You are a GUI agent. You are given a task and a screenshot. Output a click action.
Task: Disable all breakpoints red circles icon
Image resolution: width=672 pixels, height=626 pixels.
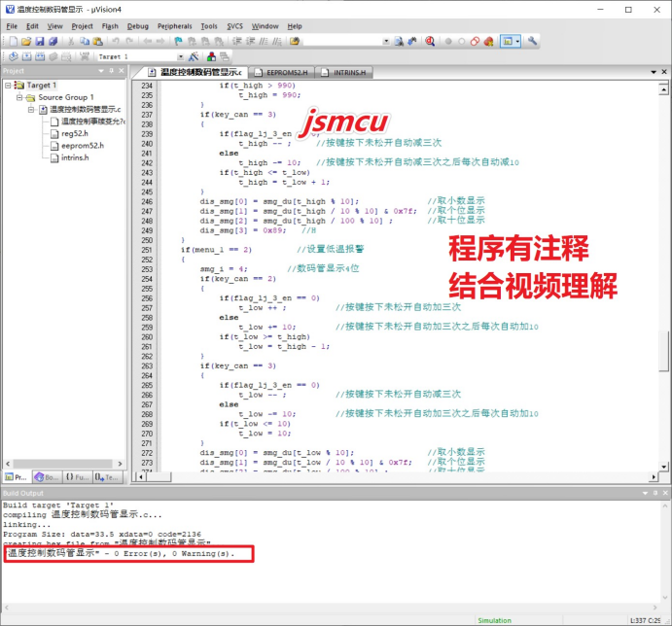[475, 42]
